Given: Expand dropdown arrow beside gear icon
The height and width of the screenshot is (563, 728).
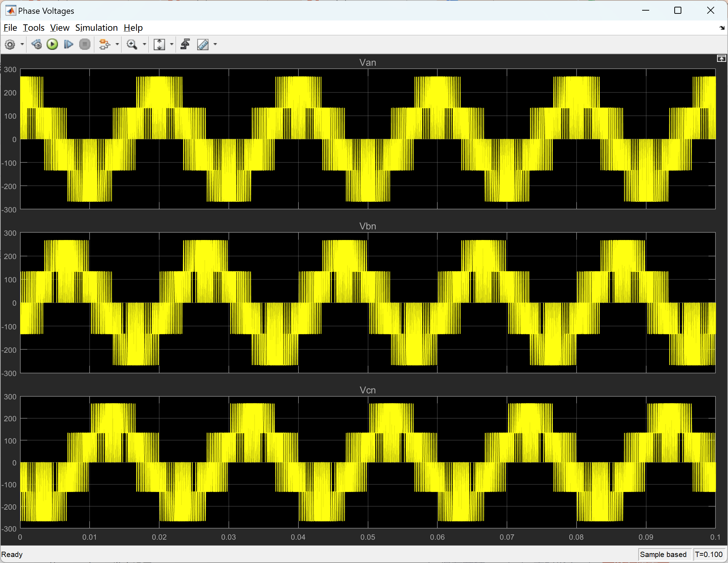Looking at the screenshot, I should pyautogui.click(x=22, y=45).
